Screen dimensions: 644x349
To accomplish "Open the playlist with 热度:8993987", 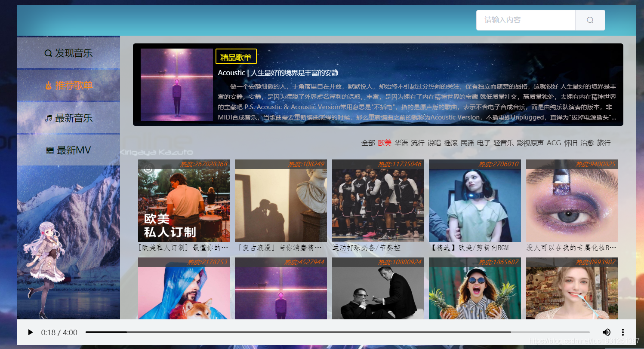I will [572, 288].
